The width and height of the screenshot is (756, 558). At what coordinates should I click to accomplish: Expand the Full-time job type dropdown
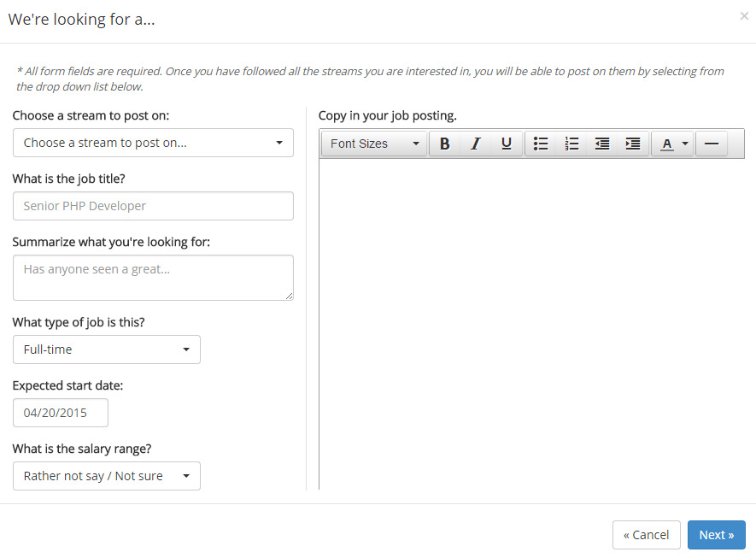[x=107, y=349]
